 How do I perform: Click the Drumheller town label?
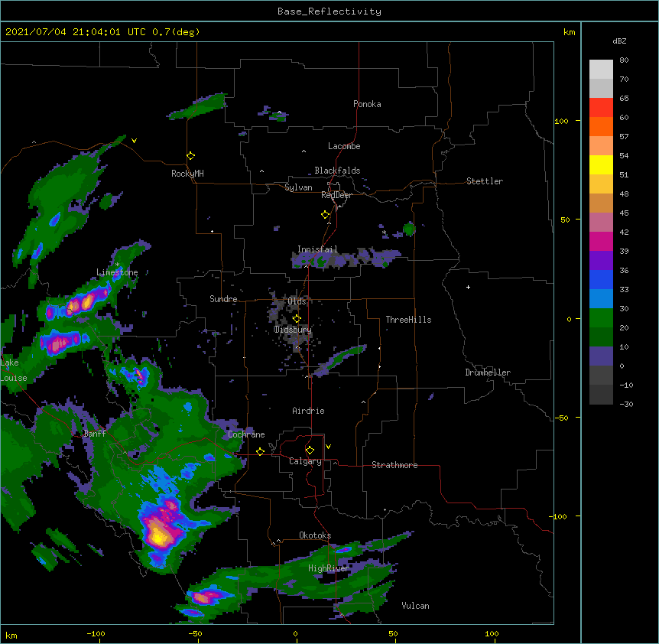click(488, 372)
